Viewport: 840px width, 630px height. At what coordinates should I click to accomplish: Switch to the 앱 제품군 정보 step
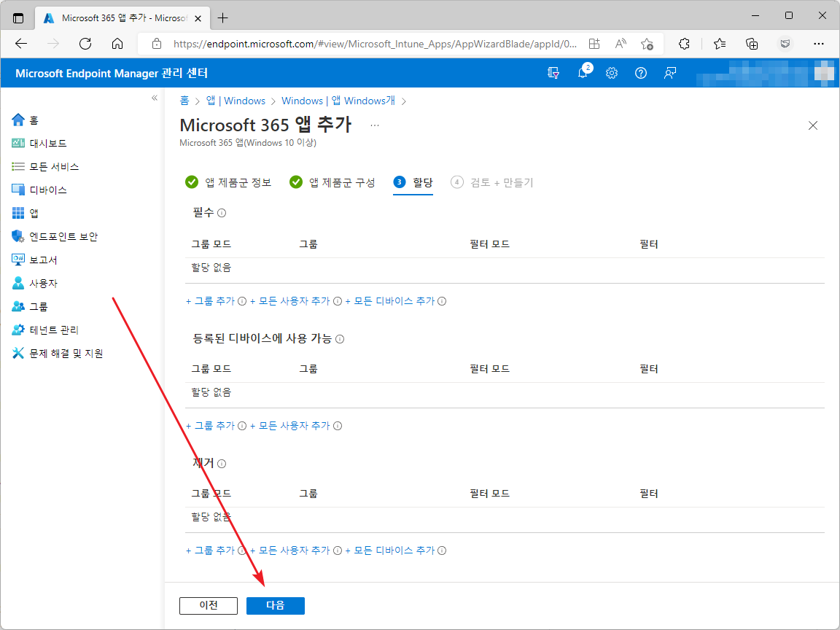point(228,183)
